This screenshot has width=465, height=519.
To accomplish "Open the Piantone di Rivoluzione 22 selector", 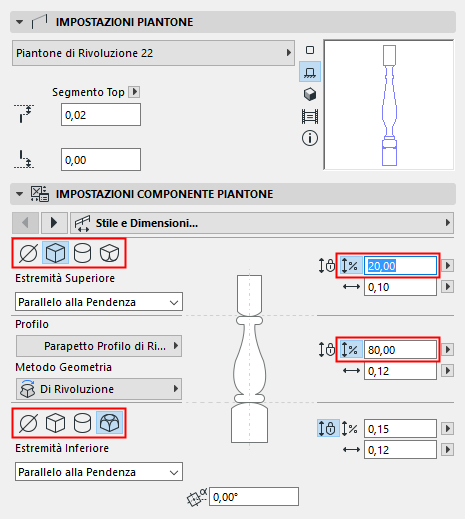I will [153, 53].
